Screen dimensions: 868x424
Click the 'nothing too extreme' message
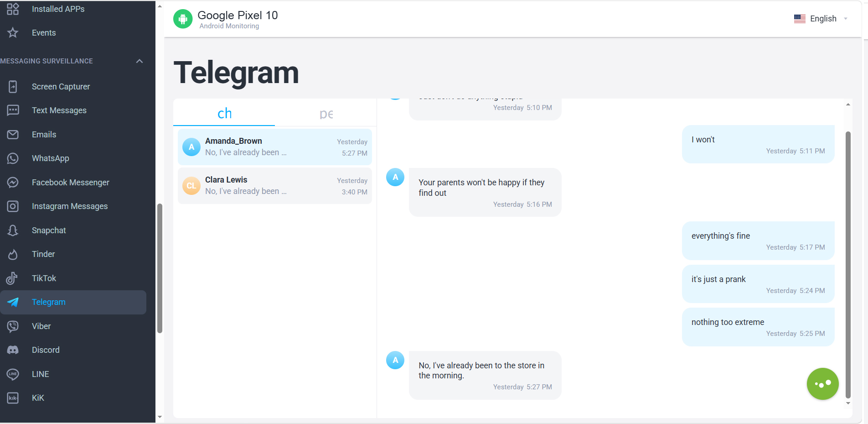click(x=758, y=327)
